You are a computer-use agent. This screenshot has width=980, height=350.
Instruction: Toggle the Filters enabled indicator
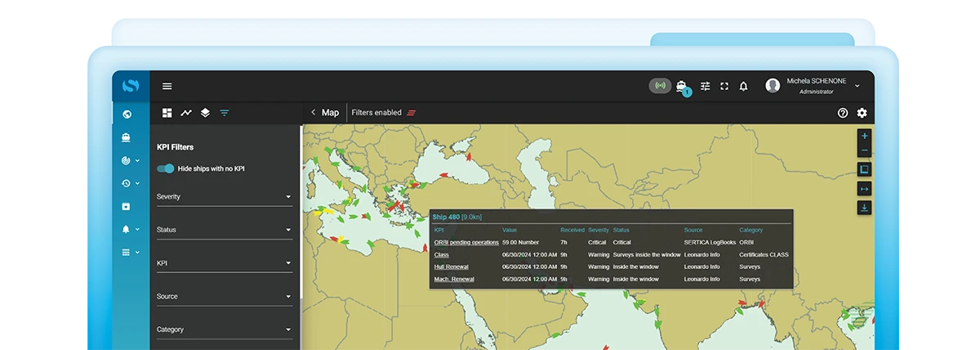point(412,113)
